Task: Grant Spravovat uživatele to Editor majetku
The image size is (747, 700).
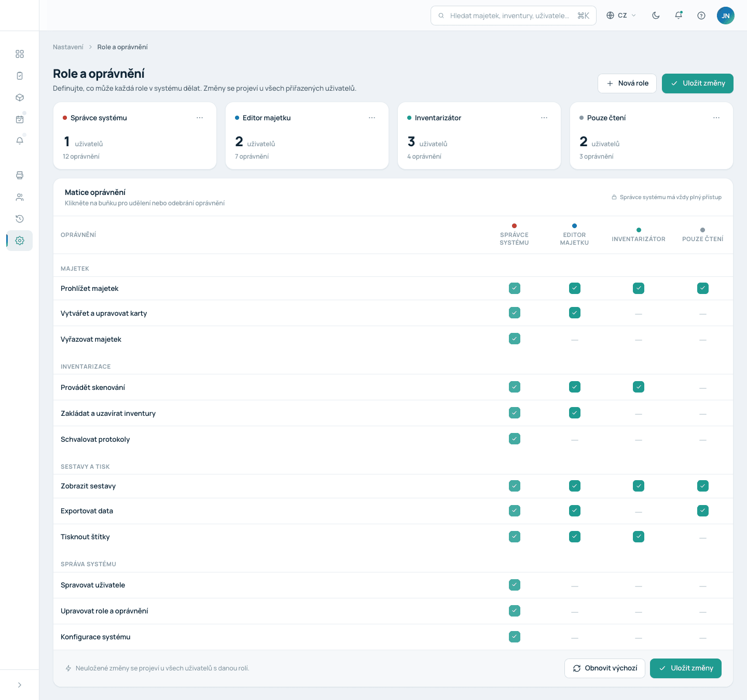Action: click(x=575, y=586)
